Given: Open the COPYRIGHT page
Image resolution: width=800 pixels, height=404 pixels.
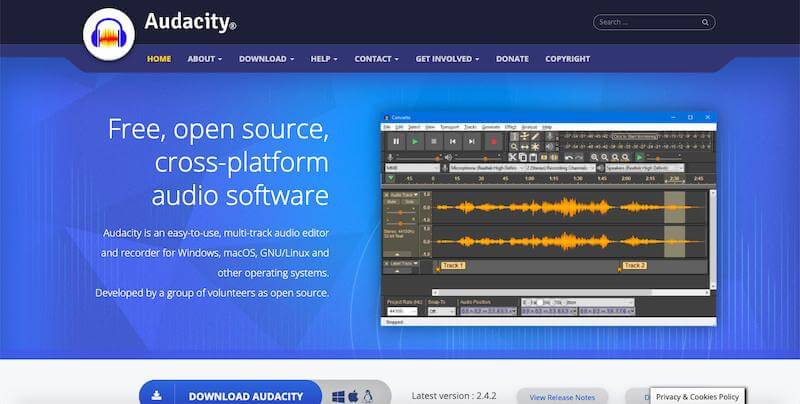Looking at the screenshot, I should pos(567,59).
